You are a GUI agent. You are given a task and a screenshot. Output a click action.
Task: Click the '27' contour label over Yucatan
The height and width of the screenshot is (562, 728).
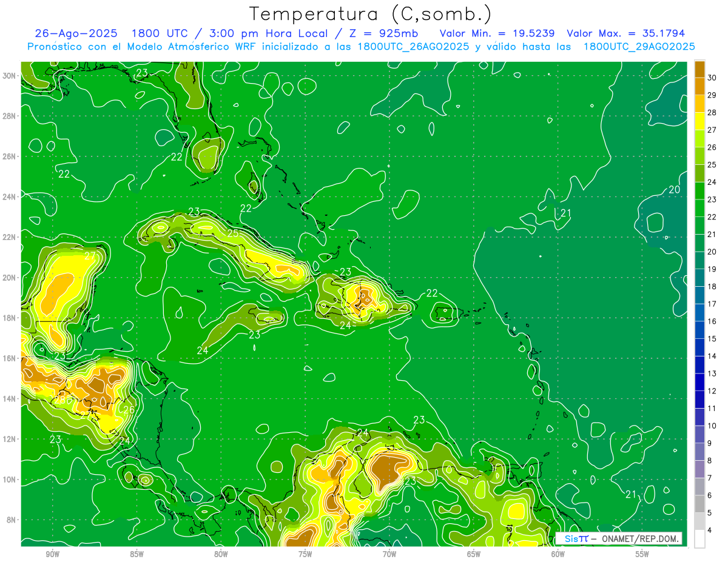[x=90, y=256]
